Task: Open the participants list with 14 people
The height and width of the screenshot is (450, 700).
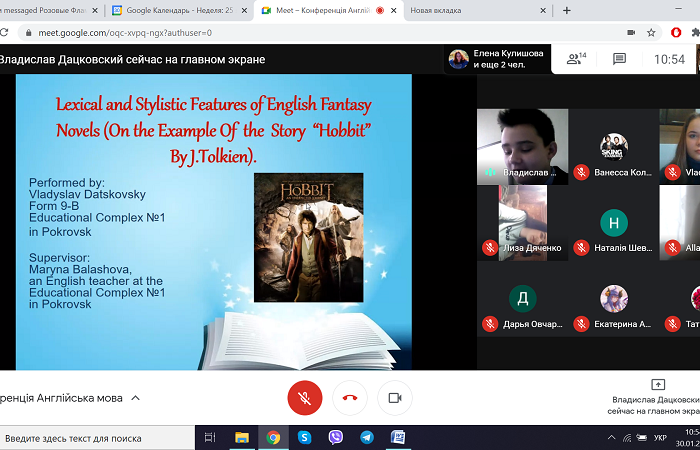Action: [576, 59]
